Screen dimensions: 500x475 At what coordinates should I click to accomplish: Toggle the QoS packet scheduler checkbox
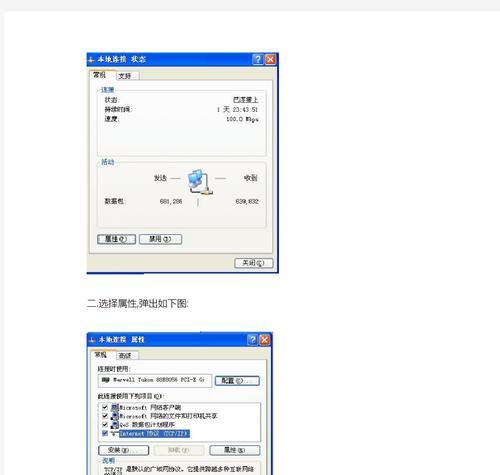(x=105, y=425)
